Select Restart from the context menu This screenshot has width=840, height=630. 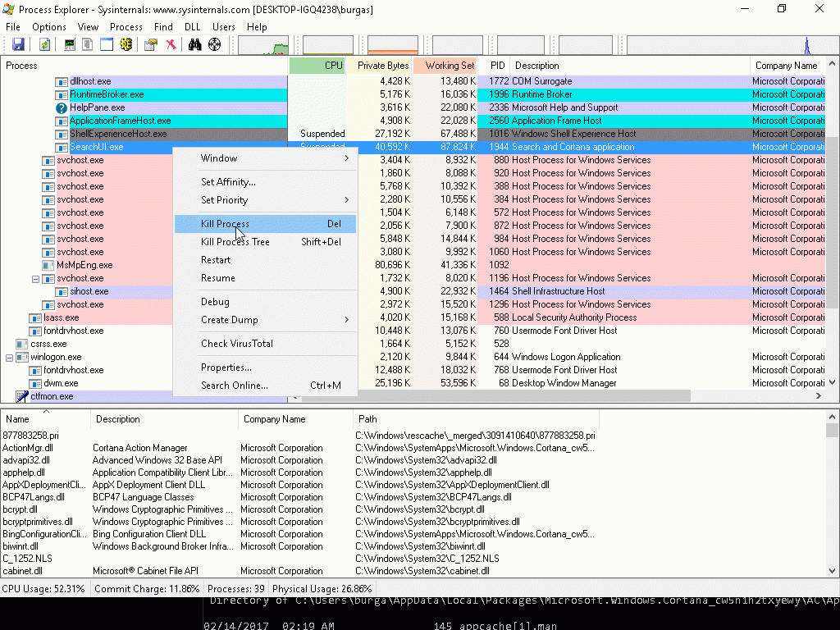click(x=266, y=260)
